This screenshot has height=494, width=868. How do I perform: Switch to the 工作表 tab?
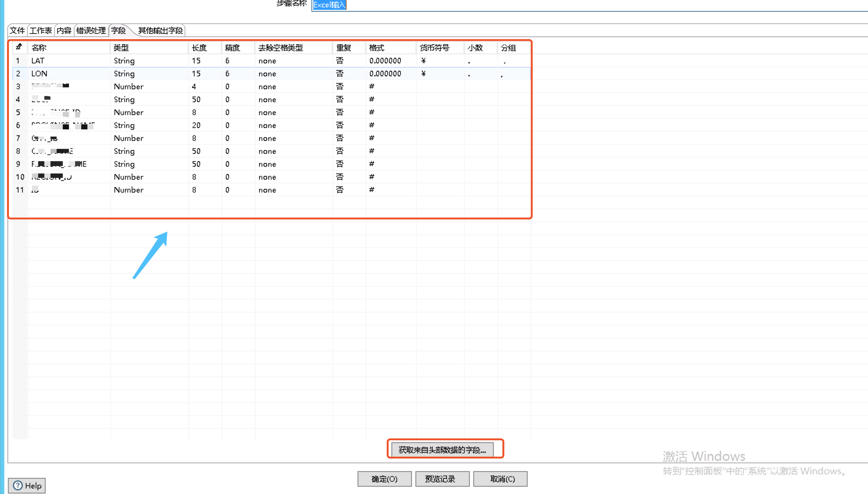[40, 30]
